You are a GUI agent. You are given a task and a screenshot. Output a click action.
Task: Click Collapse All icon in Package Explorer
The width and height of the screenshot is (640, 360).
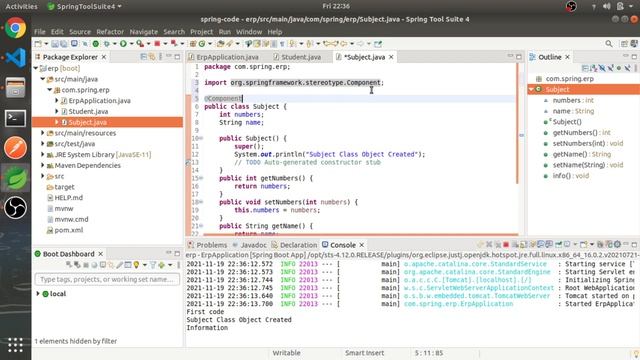(144, 57)
